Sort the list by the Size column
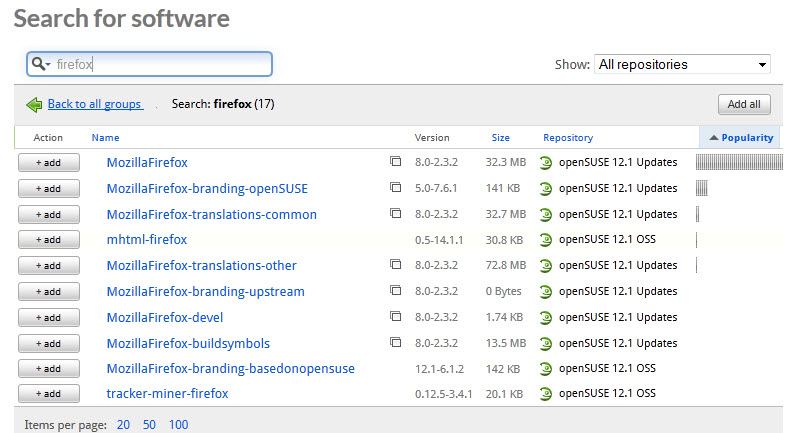This screenshot has height=433, width=788. click(x=501, y=138)
